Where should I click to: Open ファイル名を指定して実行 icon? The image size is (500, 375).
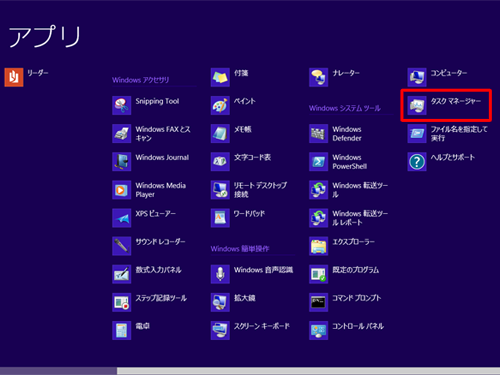pos(417,133)
